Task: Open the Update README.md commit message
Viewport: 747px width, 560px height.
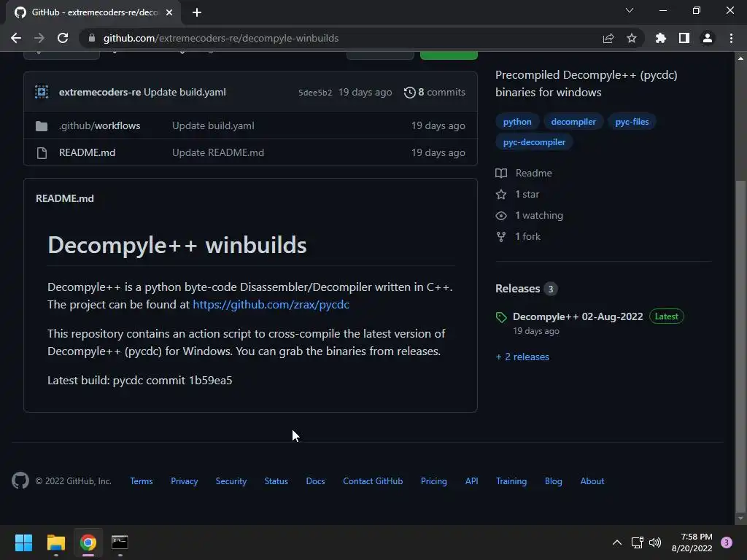Action: tap(217, 152)
